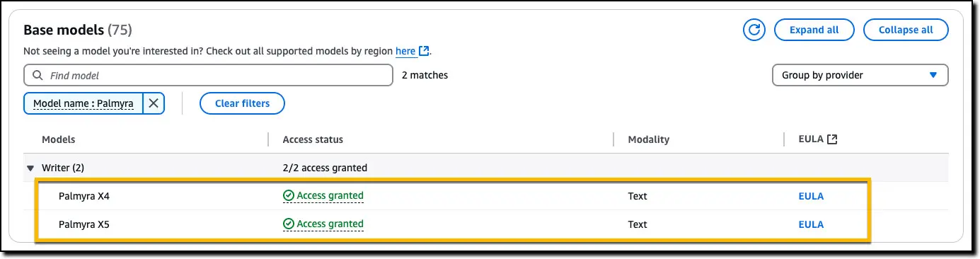Open the Group by provider dropdown

coord(860,75)
